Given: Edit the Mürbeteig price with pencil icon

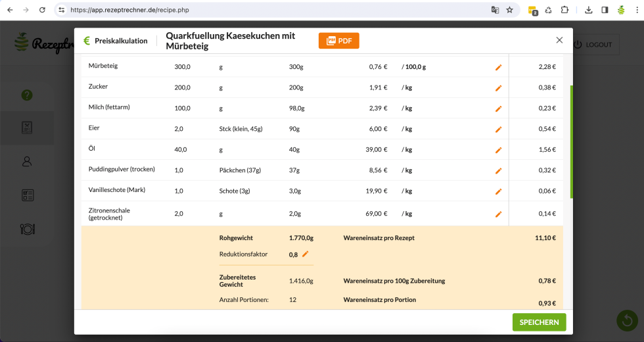Looking at the screenshot, I should [x=498, y=67].
